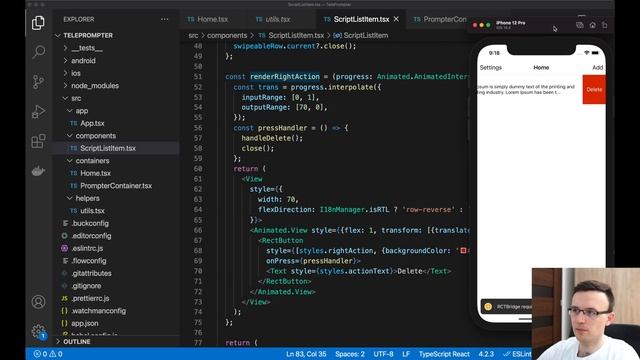Open the Run and Debug view

tap(38, 111)
